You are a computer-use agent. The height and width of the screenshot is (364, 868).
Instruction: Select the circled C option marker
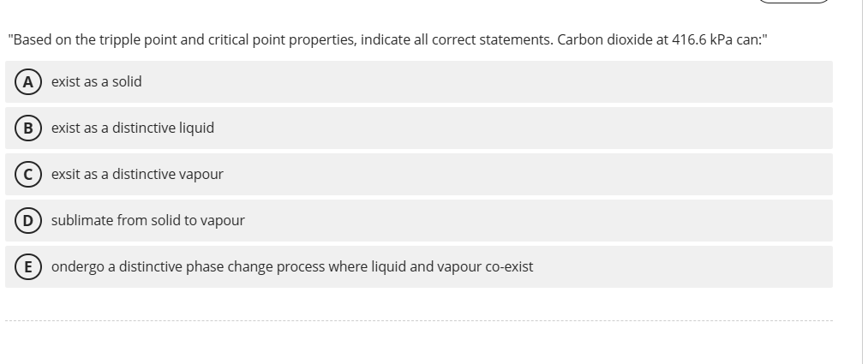[x=27, y=175]
